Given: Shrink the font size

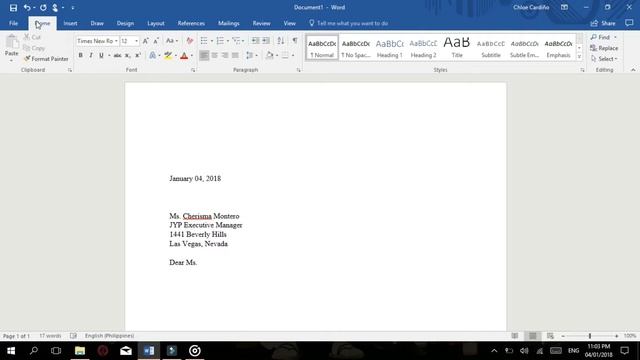Looking at the screenshot, I should 156,41.
